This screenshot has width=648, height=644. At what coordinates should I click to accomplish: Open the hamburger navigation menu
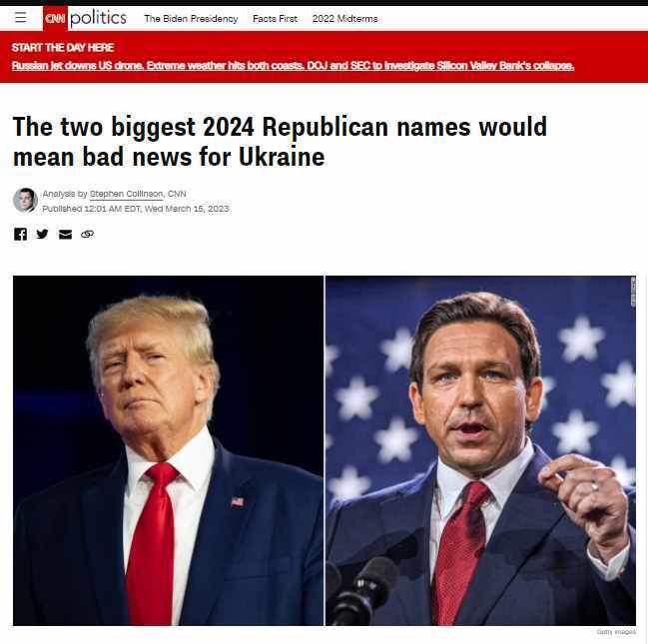[20, 17]
